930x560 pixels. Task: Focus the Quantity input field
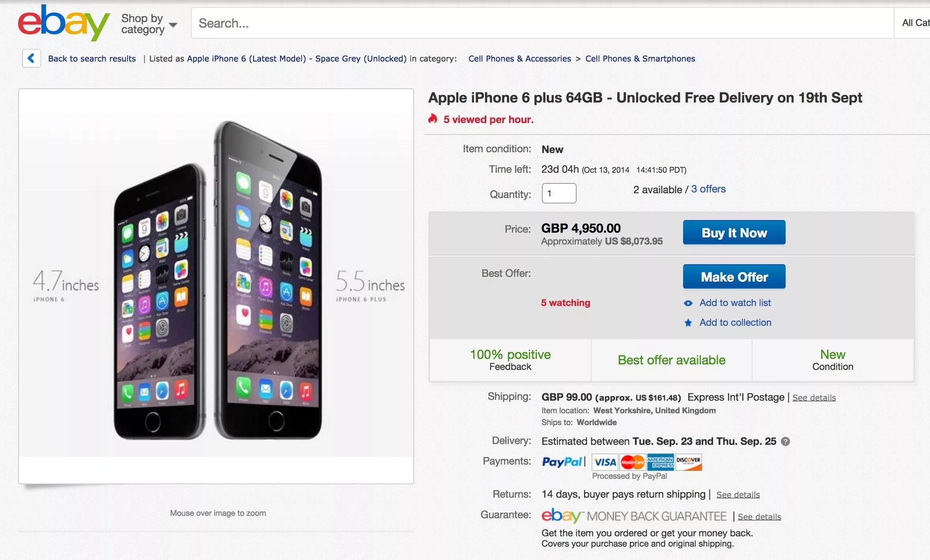click(x=559, y=193)
